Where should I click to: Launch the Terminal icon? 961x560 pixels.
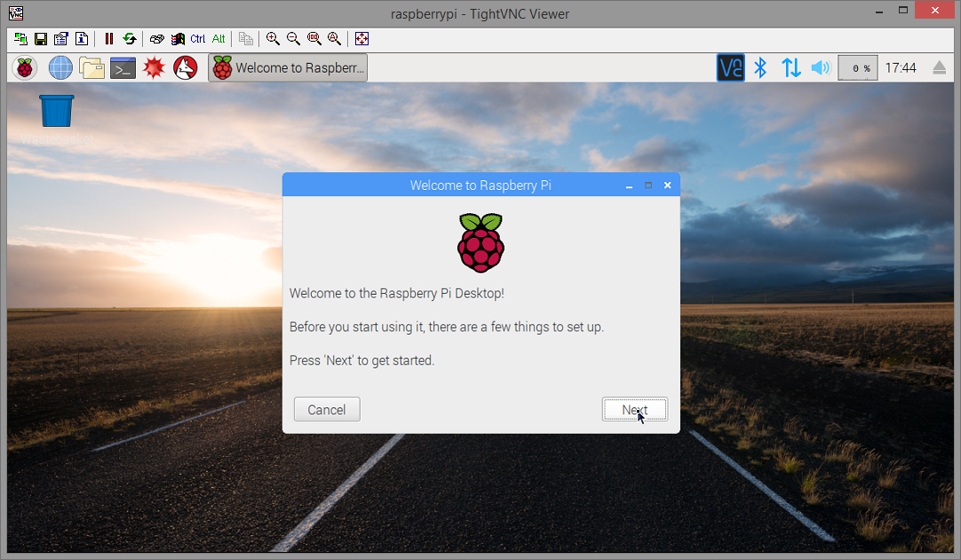pos(123,68)
